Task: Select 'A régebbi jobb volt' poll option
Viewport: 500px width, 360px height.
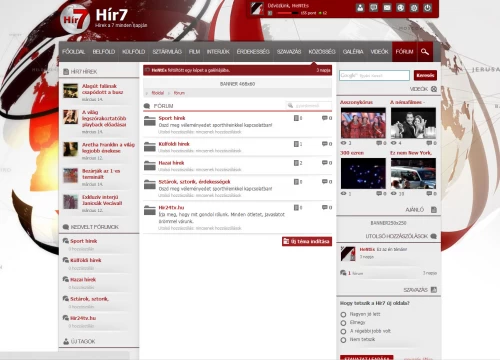Action: [343, 331]
